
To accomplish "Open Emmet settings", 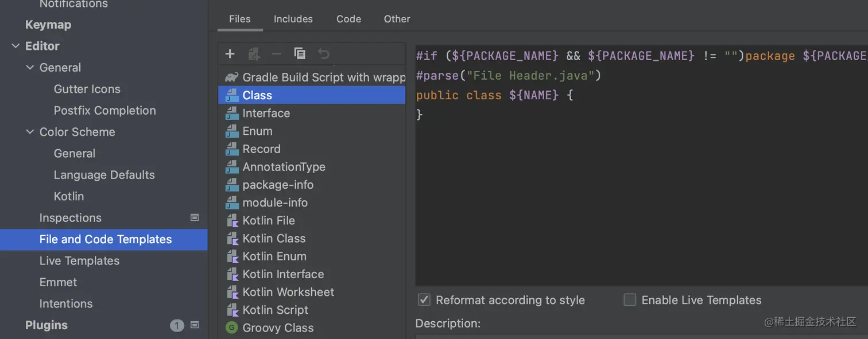I will pos(59,282).
